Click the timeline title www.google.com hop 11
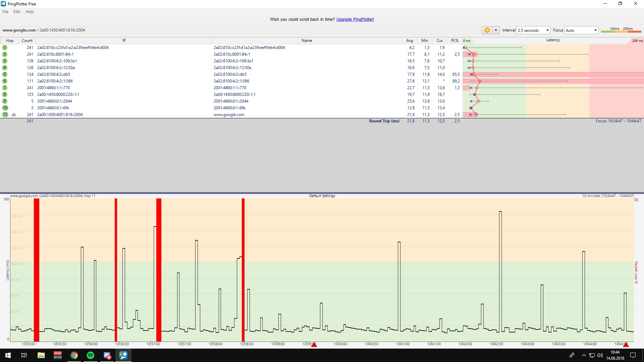Image resolution: width=644 pixels, height=362 pixels. [x=53, y=196]
